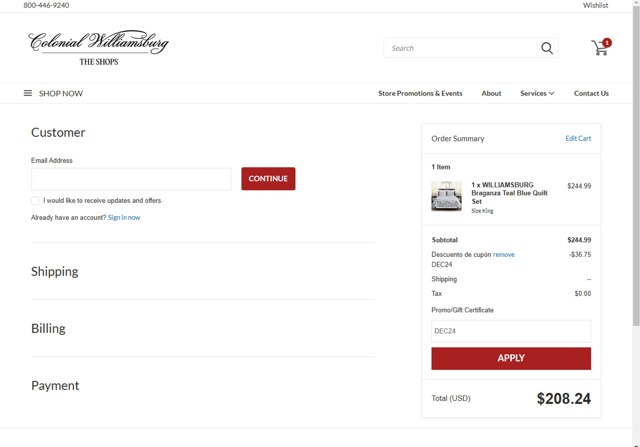Click the -$36.75 discount value
The width and height of the screenshot is (640, 447).
point(580,254)
